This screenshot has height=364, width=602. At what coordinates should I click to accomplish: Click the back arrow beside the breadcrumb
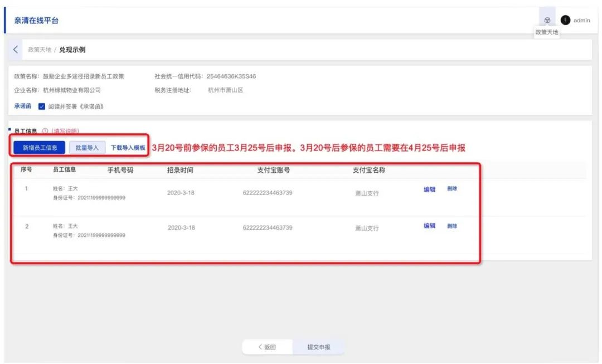coord(16,50)
